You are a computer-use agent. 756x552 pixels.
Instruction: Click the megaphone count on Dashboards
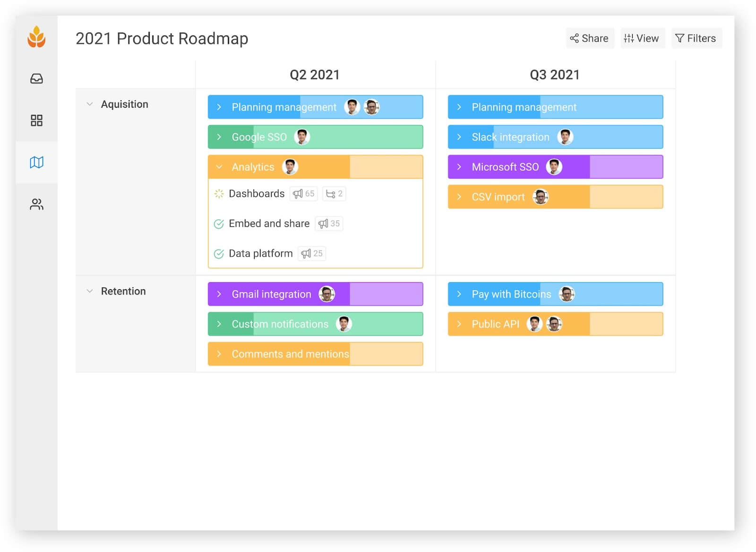(x=303, y=194)
